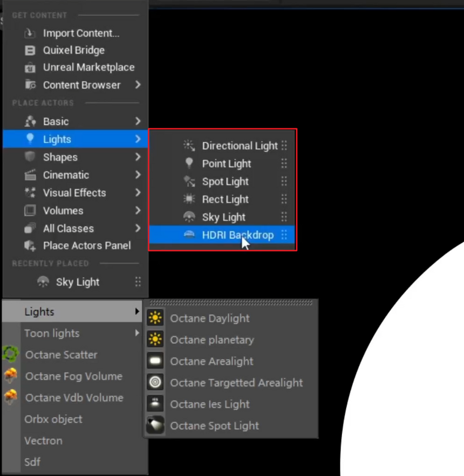The width and height of the screenshot is (464, 476).
Task: Choose Octane Targetted Arealight text label
Action: [x=236, y=383]
